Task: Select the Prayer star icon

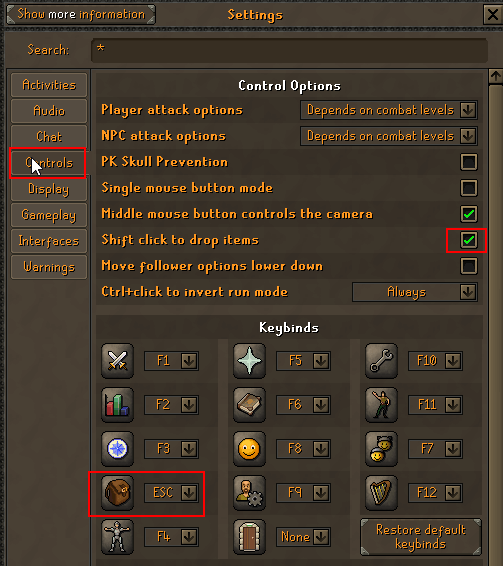Action: (250, 361)
